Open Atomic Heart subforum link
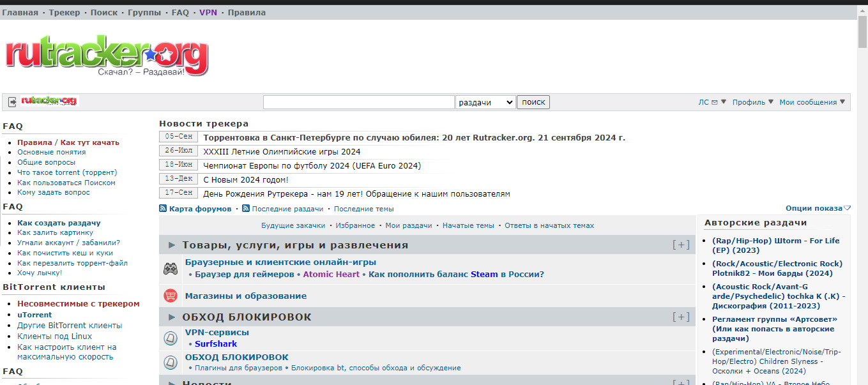868x385 pixels. tap(331, 275)
